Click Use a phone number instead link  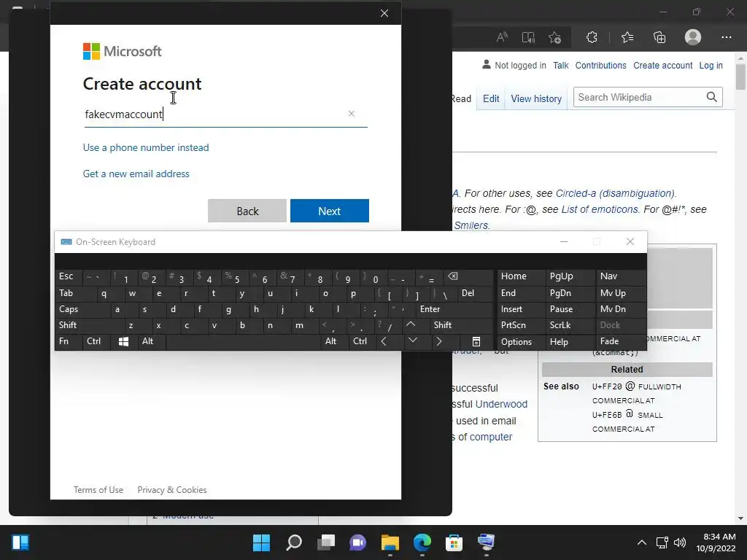coord(146,147)
